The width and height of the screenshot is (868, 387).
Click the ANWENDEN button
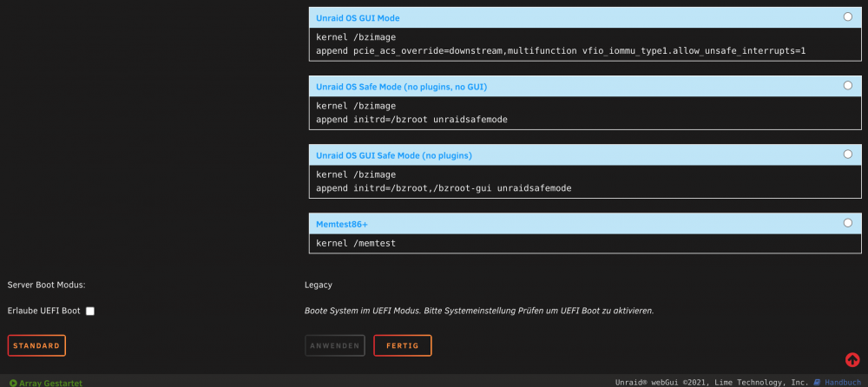click(x=334, y=345)
